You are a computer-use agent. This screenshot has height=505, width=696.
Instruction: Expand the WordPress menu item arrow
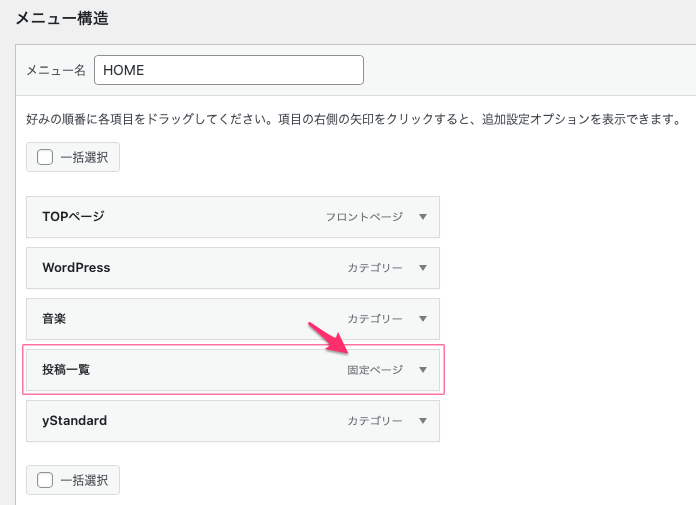click(423, 268)
